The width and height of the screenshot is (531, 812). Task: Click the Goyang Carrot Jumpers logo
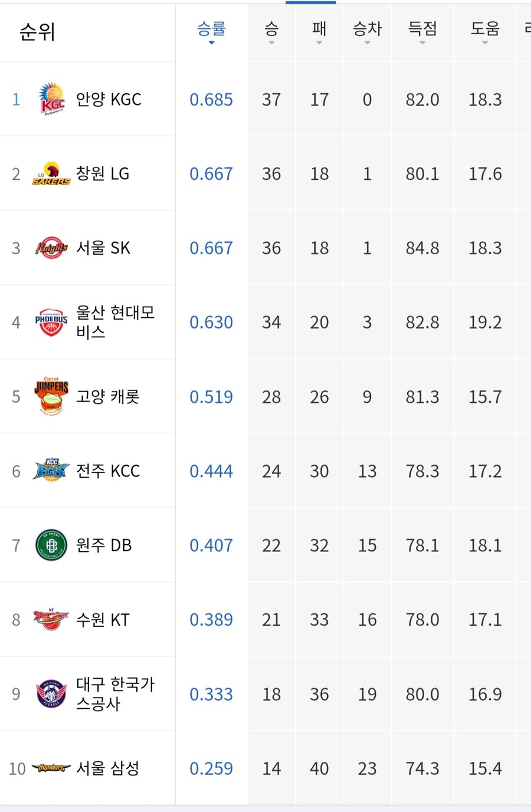[51, 396]
